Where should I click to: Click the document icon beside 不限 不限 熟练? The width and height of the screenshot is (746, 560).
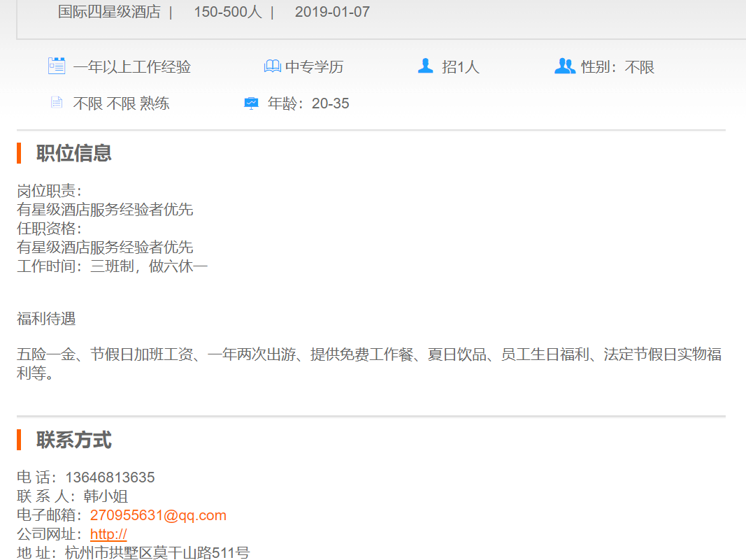[57, 103]
